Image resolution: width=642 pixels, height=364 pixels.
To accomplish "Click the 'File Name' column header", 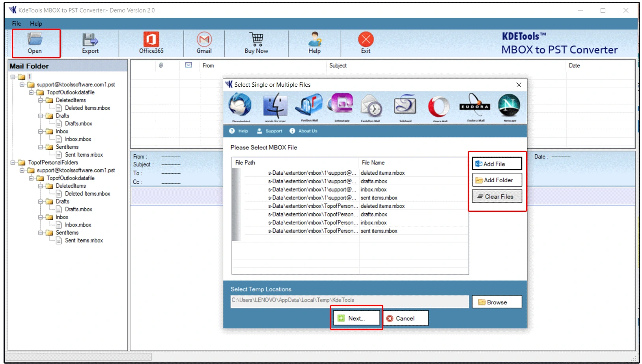I will tap(373, 162).
